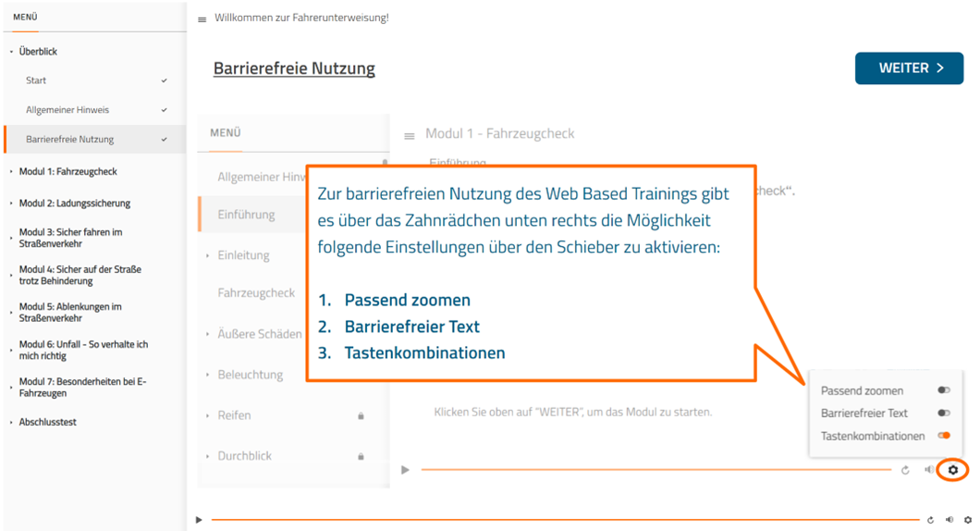980x531 pixels.
Task: Open Allgemeiner Hinweis in the sidebar menu
Action: (67, 110)
